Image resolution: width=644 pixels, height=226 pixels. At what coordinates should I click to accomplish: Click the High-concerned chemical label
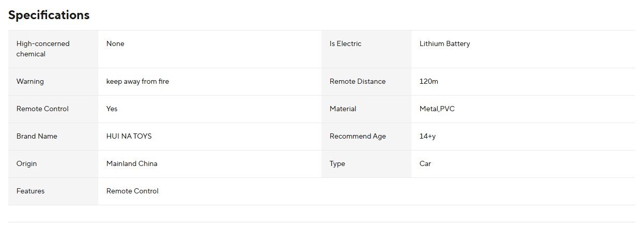click(43, 49)
